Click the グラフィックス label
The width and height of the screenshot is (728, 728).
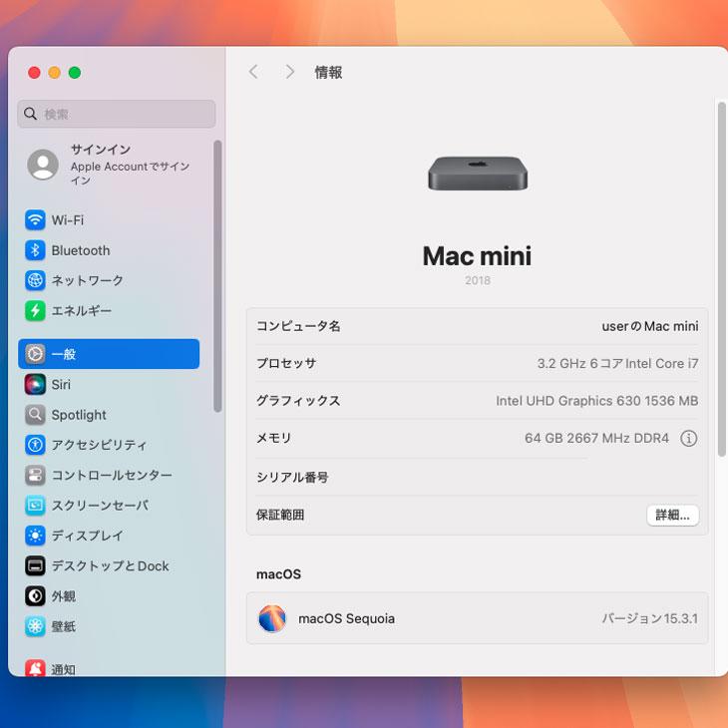coord(298,401)
